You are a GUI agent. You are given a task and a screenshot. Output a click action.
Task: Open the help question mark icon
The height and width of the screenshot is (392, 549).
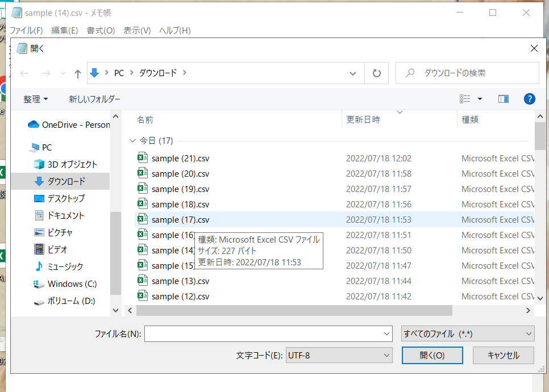tap(529, 99)
